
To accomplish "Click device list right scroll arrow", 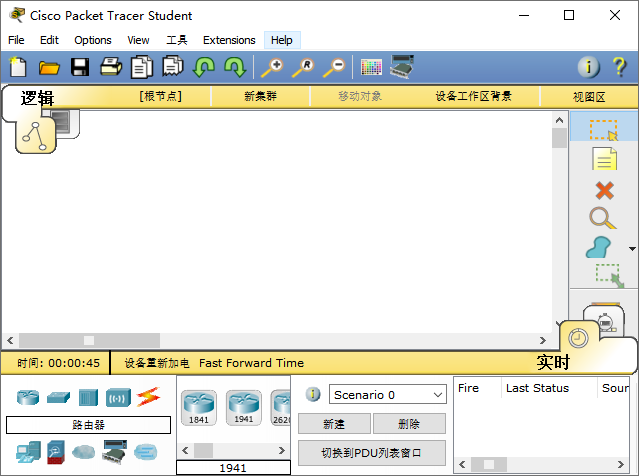I will [x=281, y=450].
